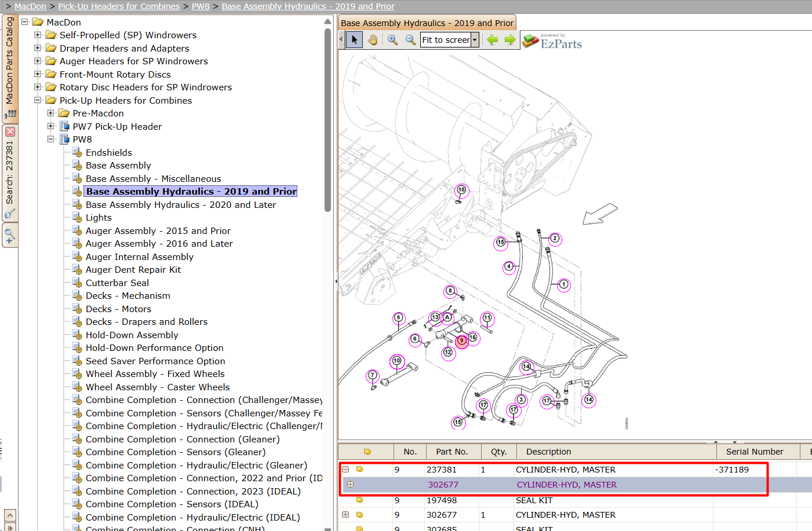Go to next diagram with green right arrow

(510, 40)
